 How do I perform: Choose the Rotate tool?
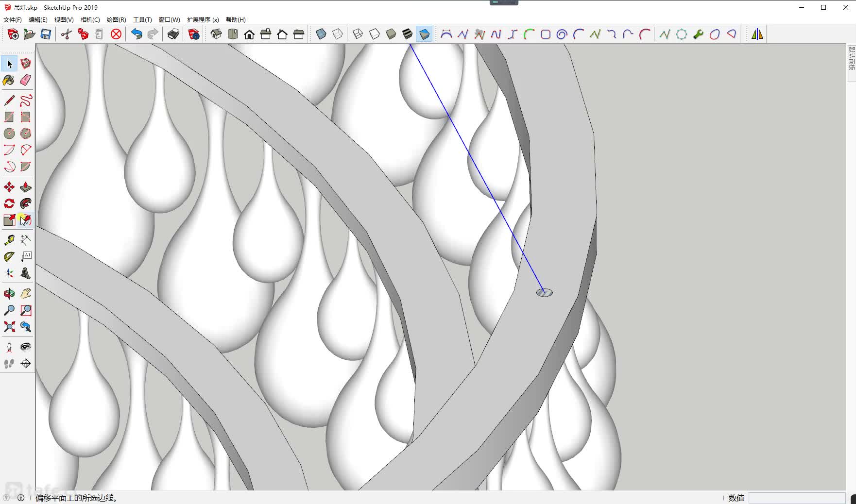tap(9, 203)
